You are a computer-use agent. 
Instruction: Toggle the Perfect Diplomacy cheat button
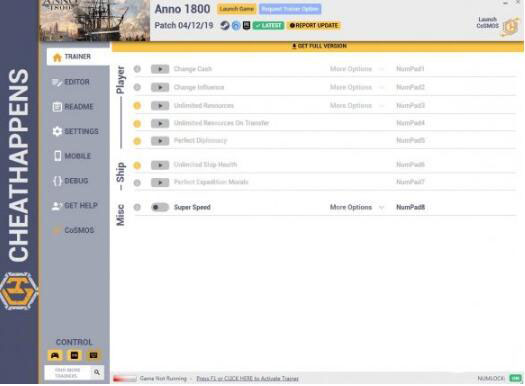160,141
